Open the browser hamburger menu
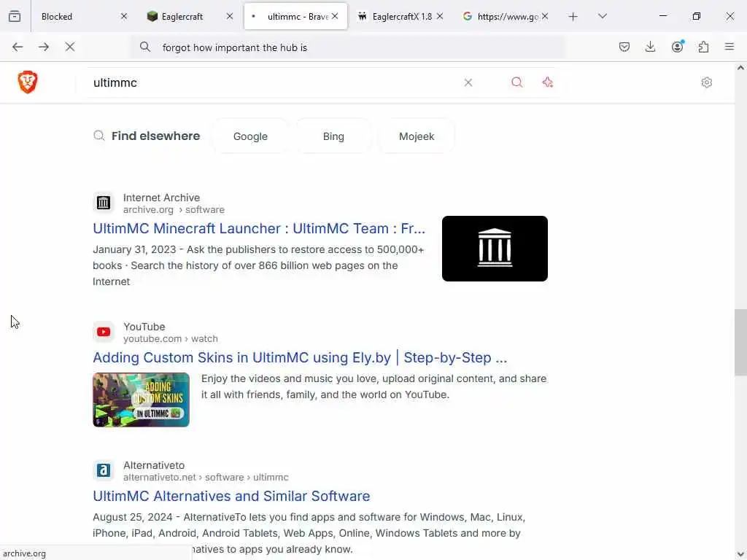The height and width of the screenshot is (560, 747). point(729,47)
